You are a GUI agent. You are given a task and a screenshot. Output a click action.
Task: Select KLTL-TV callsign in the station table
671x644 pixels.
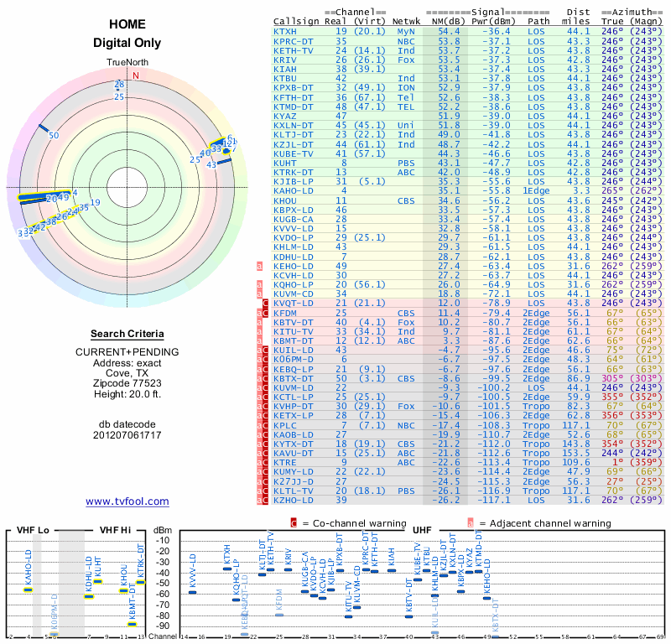click(x=294, y=491)
